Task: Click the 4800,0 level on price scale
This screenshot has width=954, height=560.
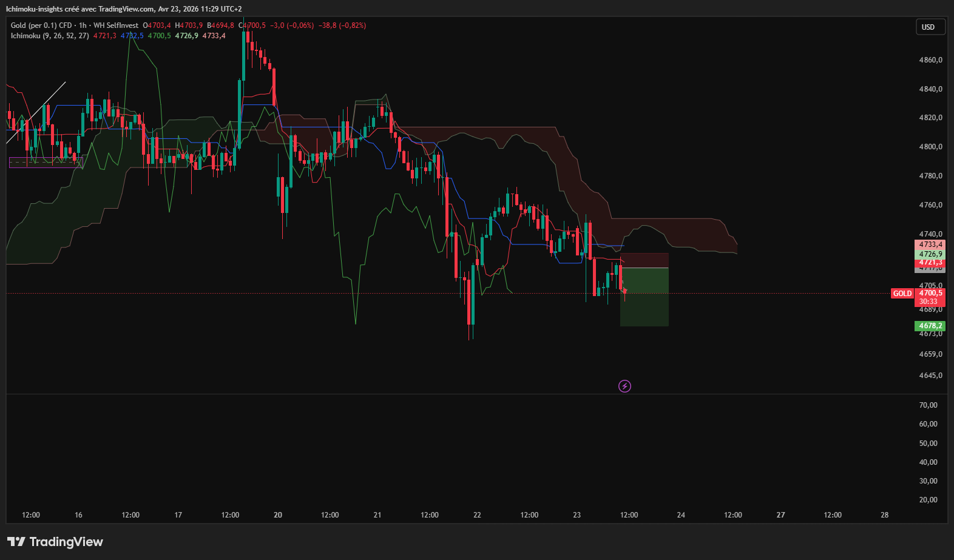Action: tap(931, 147)
